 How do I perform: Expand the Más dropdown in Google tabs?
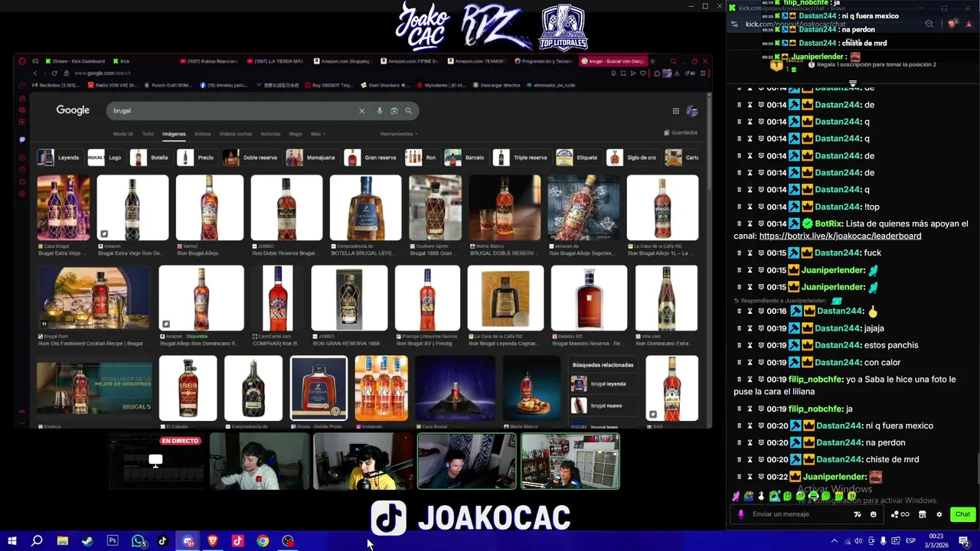click(x=318, y=134)
